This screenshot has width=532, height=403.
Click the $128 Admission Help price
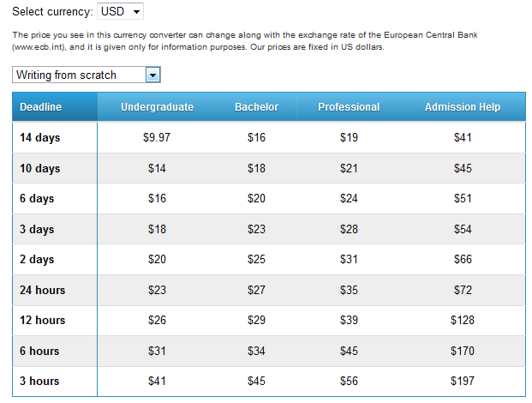click(463, 320)
